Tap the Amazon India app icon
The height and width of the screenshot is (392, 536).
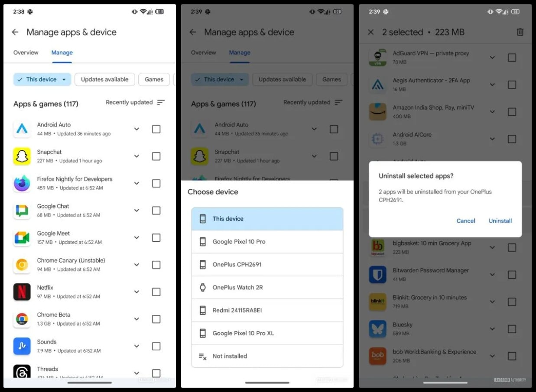377,112
